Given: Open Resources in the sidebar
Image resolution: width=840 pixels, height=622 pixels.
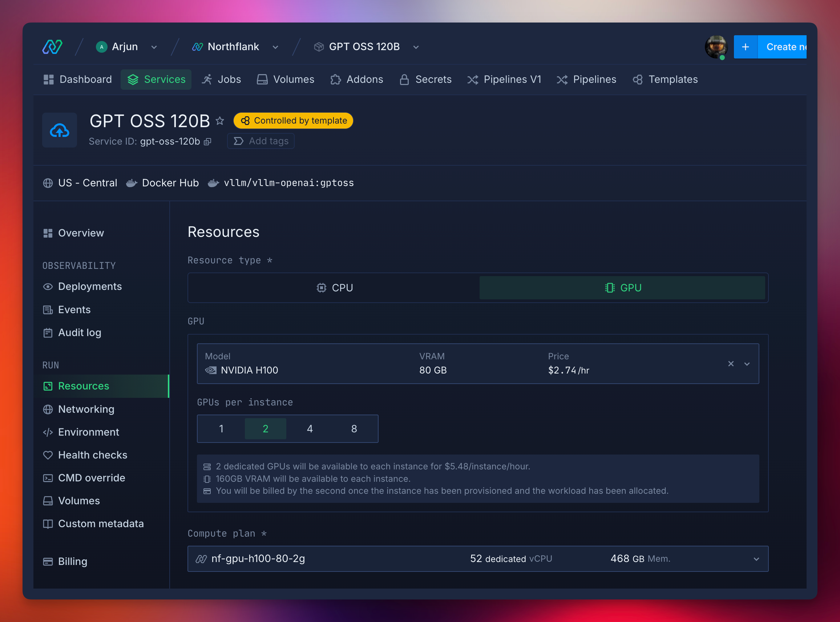Looking at the screenshot, I should [101, 386].
